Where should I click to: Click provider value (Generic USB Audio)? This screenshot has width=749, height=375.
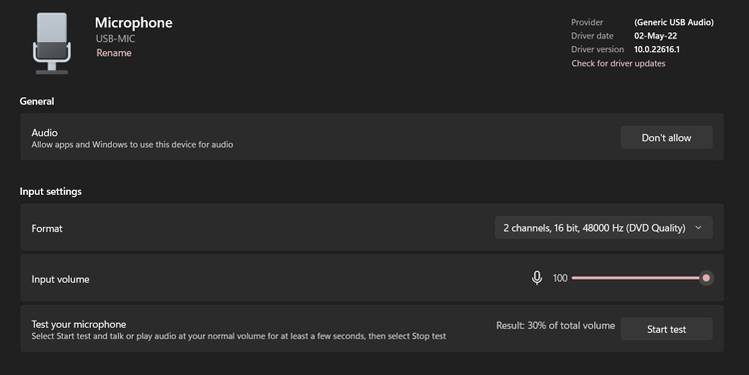[x=674, y=22]
